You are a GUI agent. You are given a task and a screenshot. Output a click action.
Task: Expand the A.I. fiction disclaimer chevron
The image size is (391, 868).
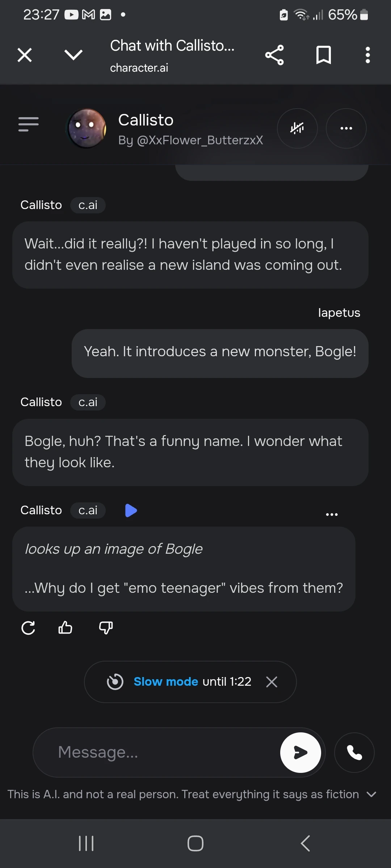coord(371,794)
